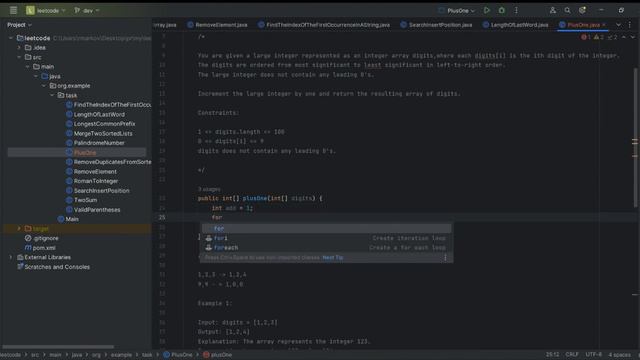Open leetcode project dropdown

[46, 11]
